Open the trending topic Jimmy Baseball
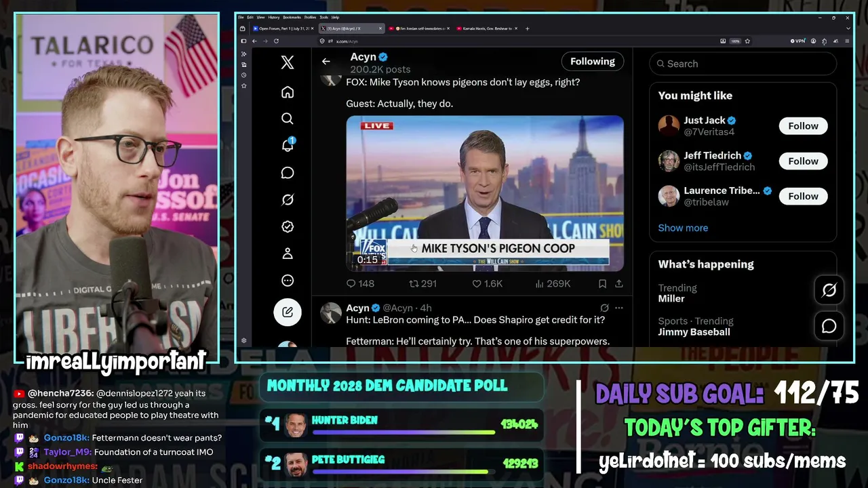This screenshot has width=868, height=488. pos(694,332)
